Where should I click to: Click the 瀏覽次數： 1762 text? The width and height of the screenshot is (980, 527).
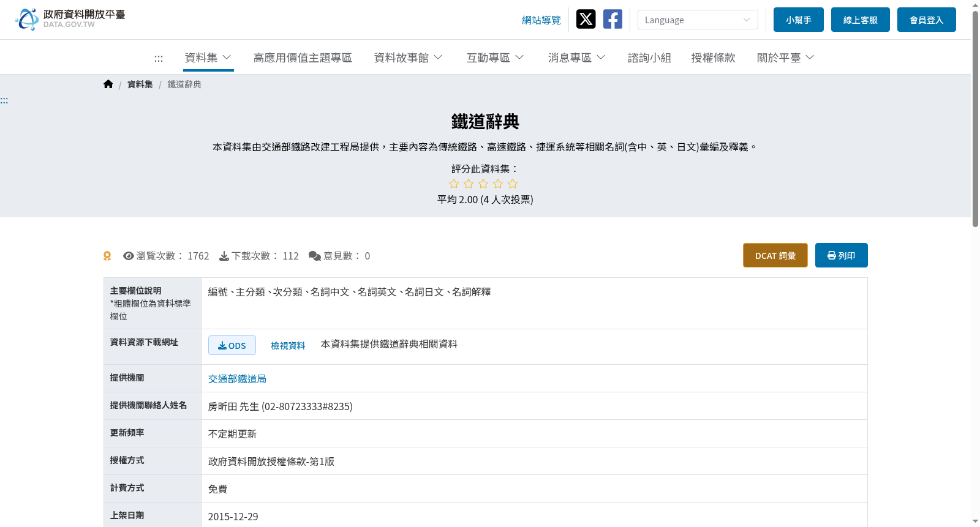click(x=173, y=256)
